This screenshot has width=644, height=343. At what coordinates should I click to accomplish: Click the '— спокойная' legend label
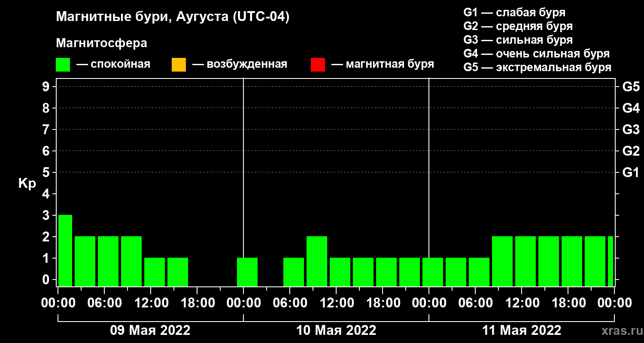coord(113,64)
